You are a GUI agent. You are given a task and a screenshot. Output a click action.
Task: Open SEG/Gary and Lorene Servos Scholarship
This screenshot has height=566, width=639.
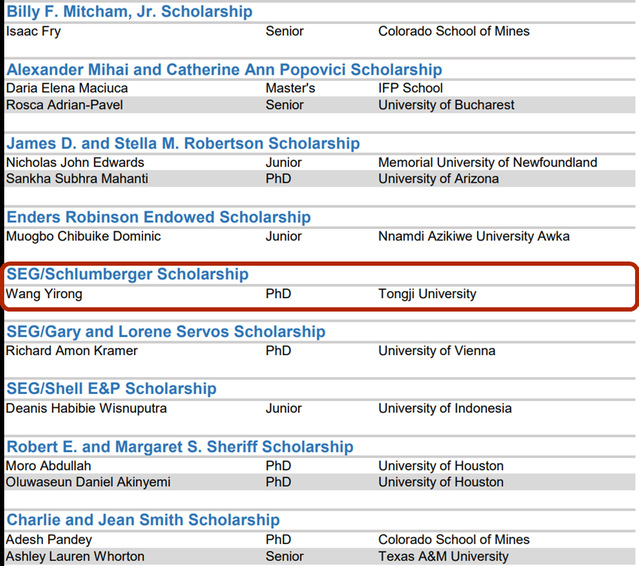(x=166, y=332)
